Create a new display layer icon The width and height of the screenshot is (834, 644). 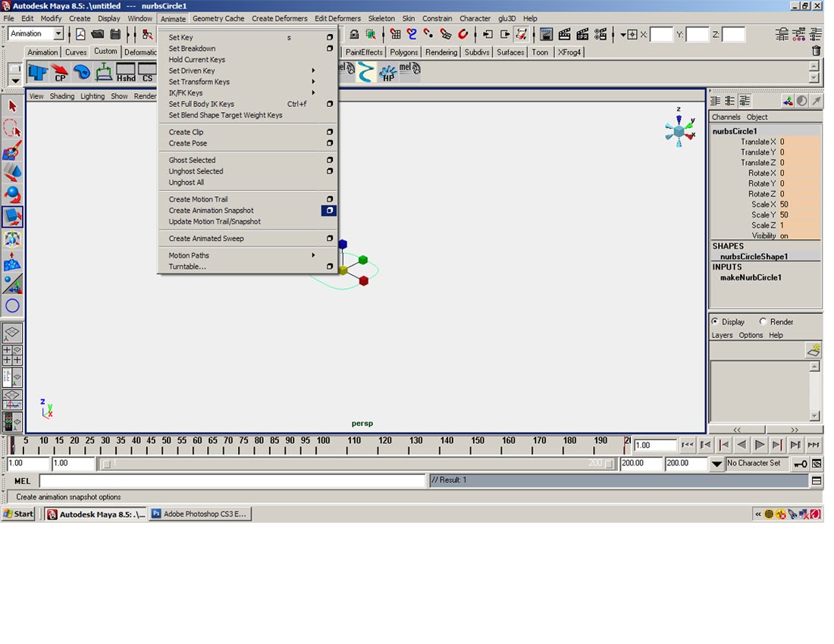tap(814, 351)
